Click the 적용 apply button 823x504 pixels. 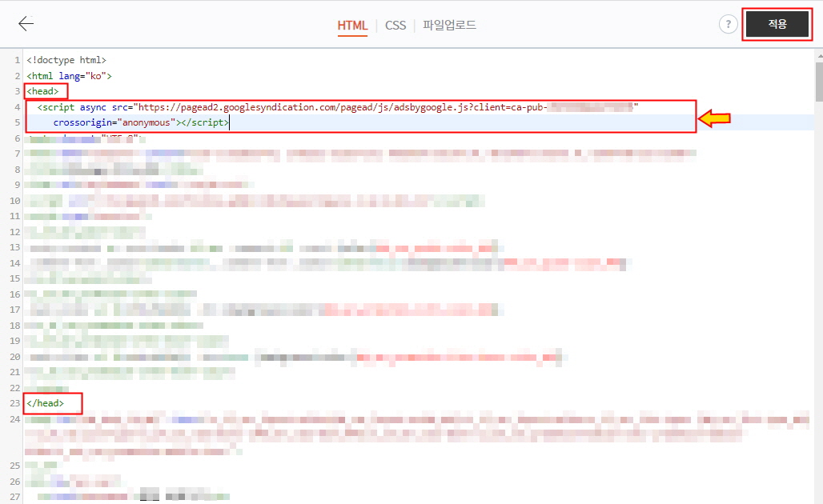click(777, 24)
